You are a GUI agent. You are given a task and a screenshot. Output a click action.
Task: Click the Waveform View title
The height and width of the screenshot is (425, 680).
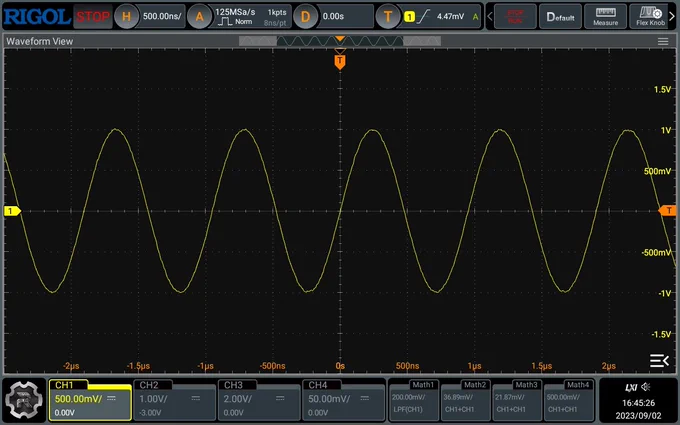coord(39,41)
